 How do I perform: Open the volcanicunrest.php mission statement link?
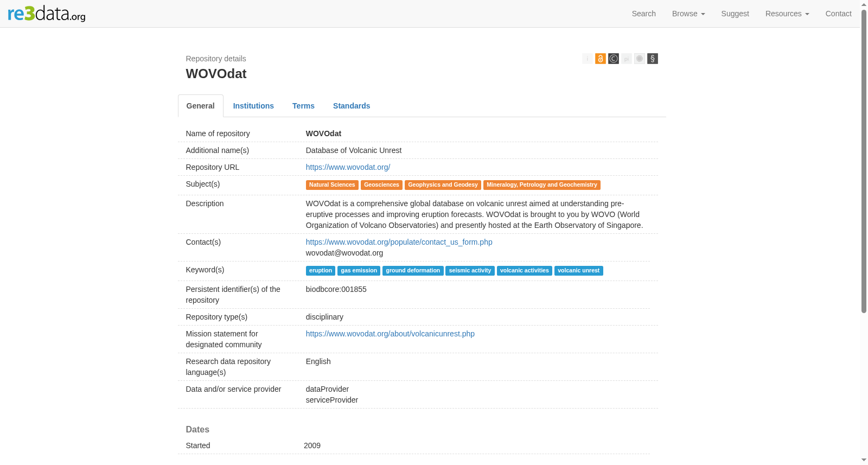(x=390, y=334)
